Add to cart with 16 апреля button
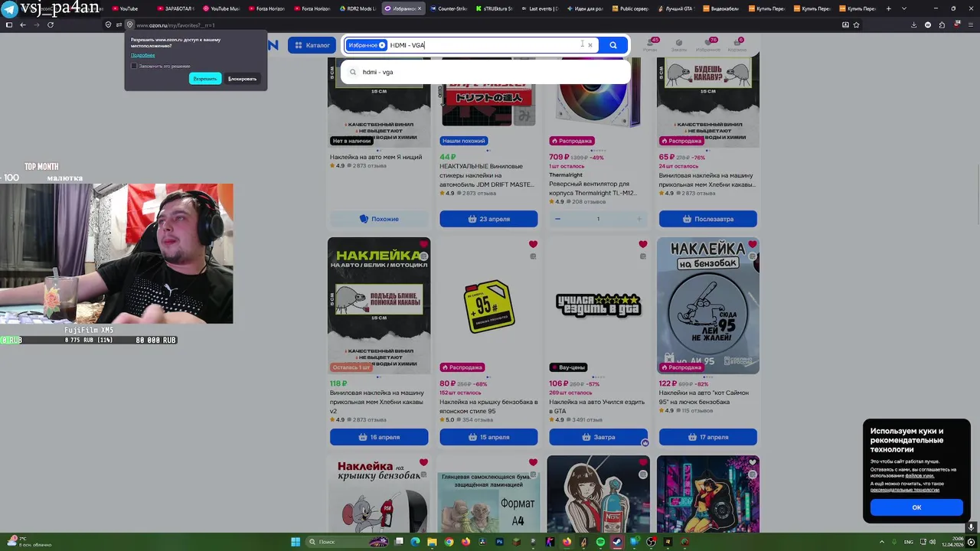 379,437
